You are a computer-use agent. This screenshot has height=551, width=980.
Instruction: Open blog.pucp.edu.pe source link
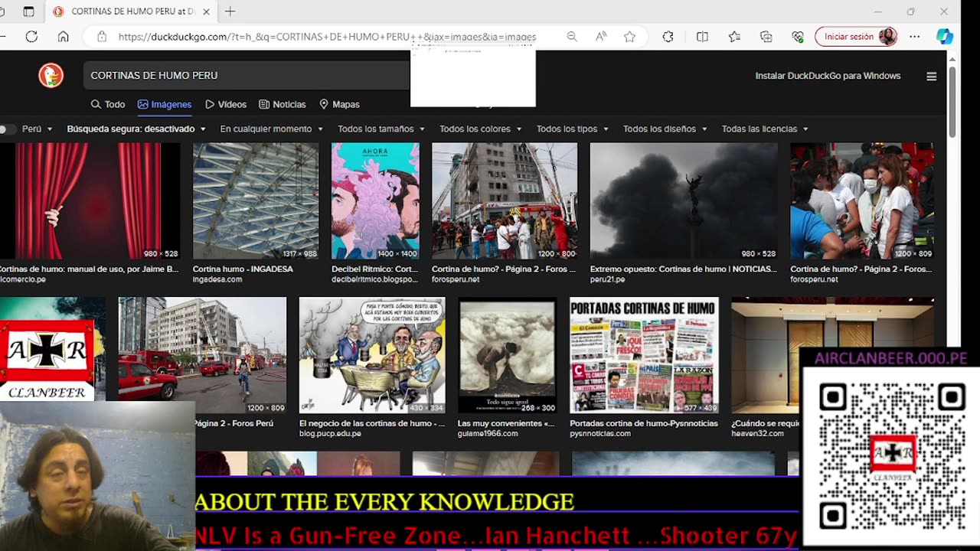point(330,433)
